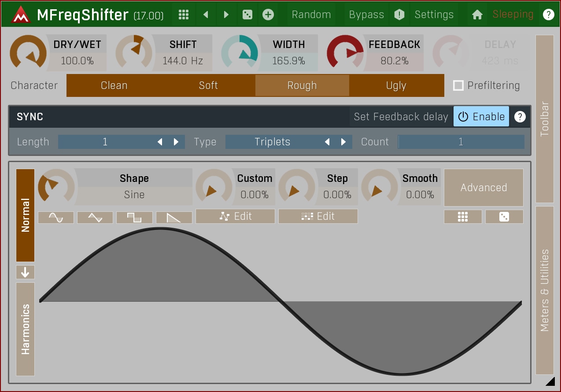Click the Bypass button
Screen dimensions: 561x392
(366, 15)
